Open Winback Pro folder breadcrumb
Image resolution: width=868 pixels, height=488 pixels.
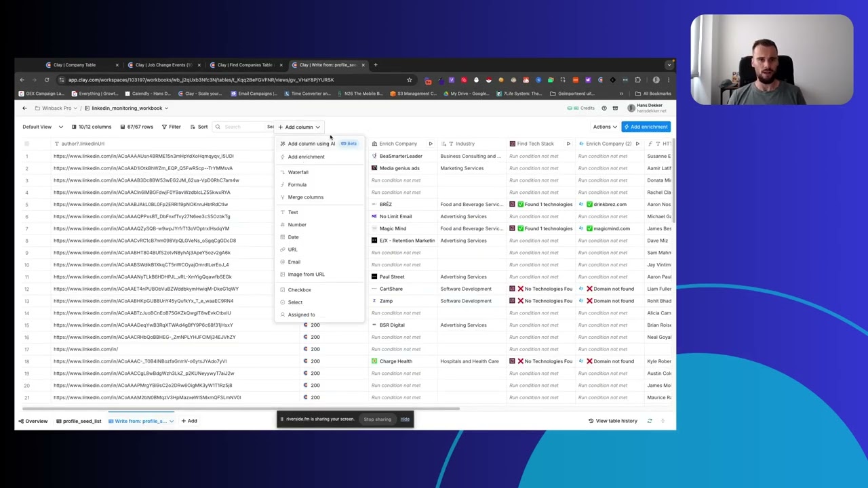point(57,108)
